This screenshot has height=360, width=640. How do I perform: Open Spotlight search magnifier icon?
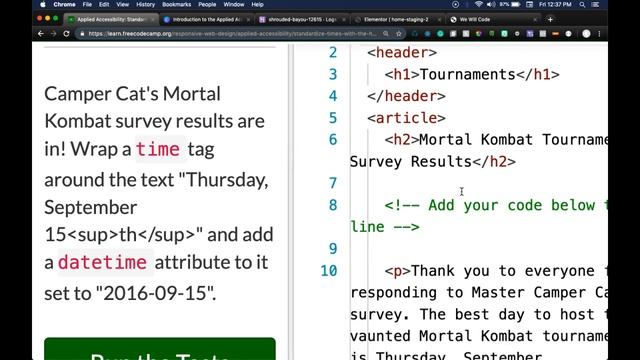[582, 4]
